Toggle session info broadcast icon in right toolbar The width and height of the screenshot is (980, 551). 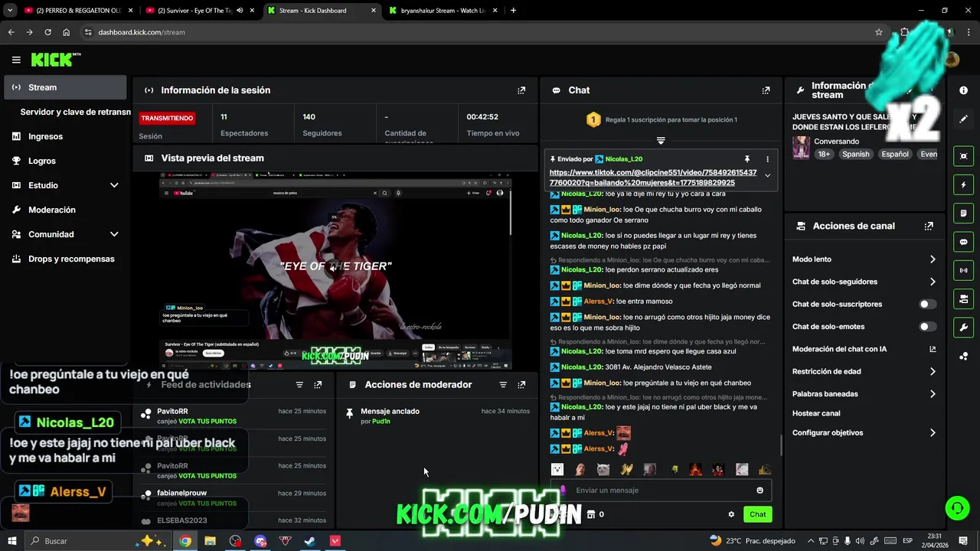click(963, 270)
